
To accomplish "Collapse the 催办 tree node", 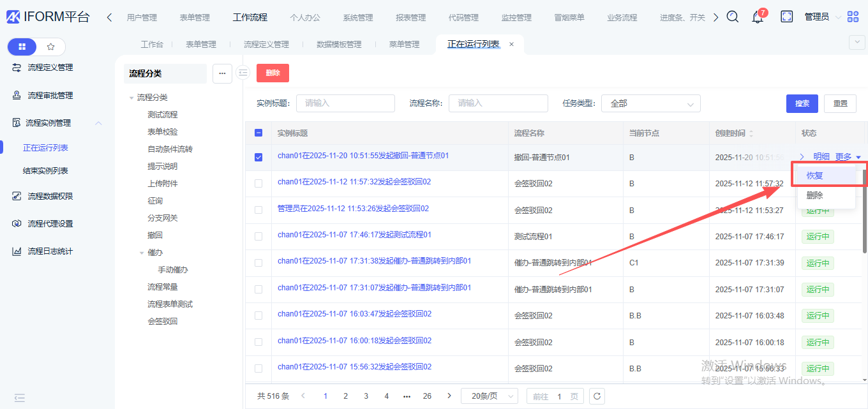I will click(x=142, y=253).
